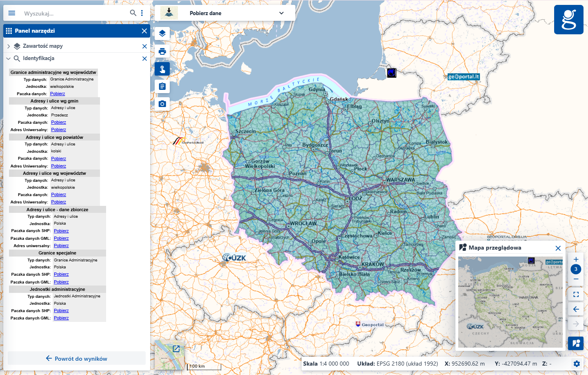Collapse the Identyfikacja section
The image size is (588, 375).
(9, 58)
